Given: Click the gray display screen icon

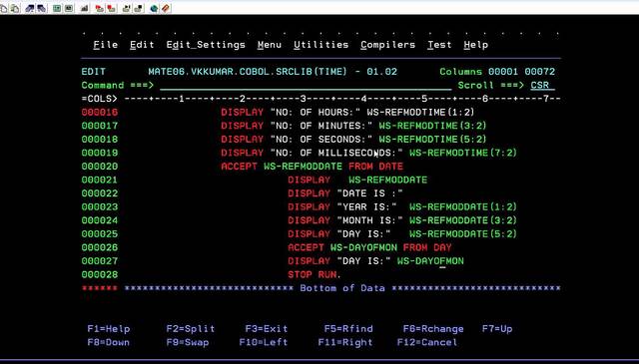Looking at the screenshot, I should 69,8.
